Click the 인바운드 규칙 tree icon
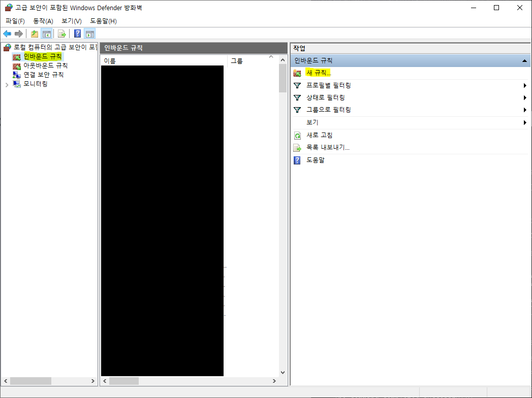 pos(17,57)
